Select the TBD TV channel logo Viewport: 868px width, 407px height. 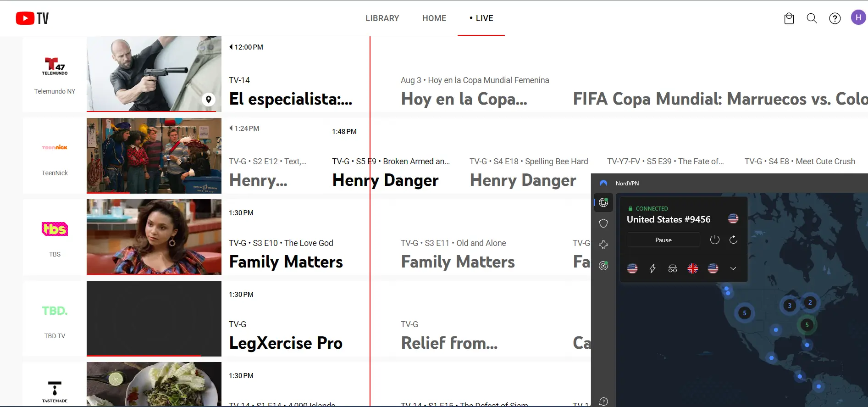pyautogui.click(x=55, y=311)
